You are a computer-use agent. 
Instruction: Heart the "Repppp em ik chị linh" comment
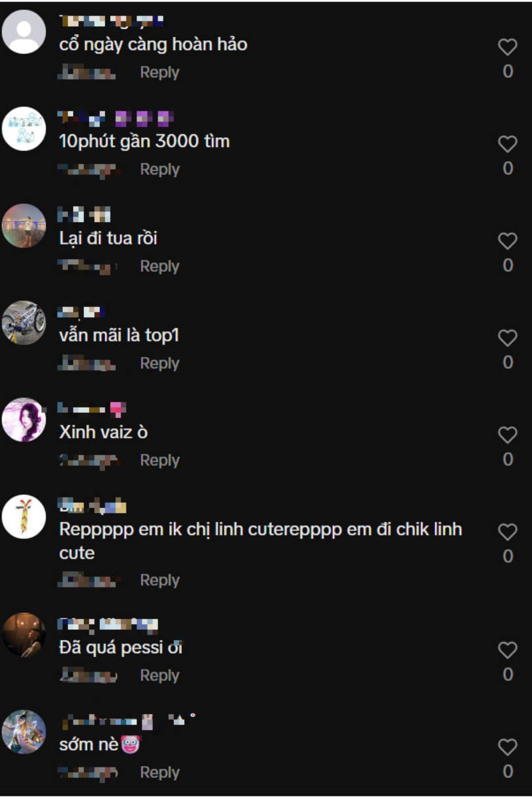(x=508, y=532)
